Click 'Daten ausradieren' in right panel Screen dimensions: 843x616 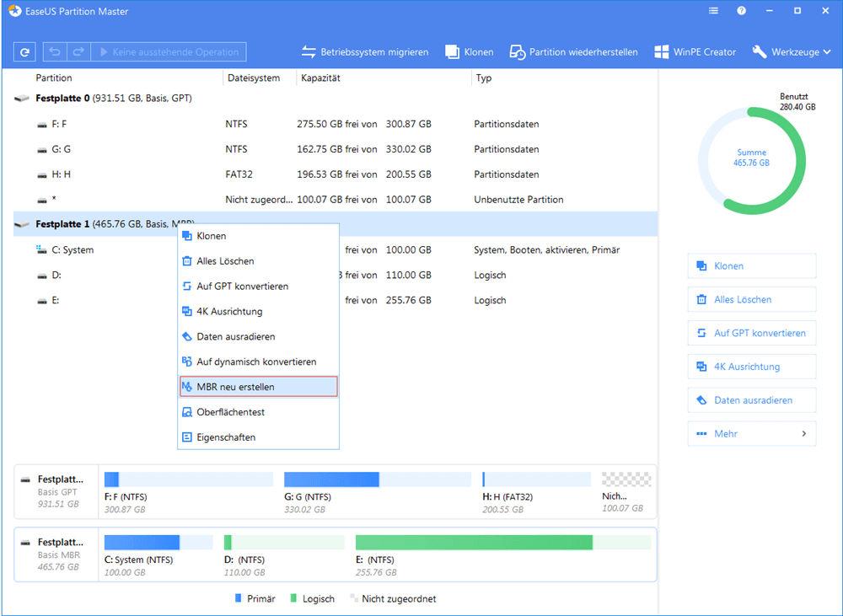(x=752, y=400)
